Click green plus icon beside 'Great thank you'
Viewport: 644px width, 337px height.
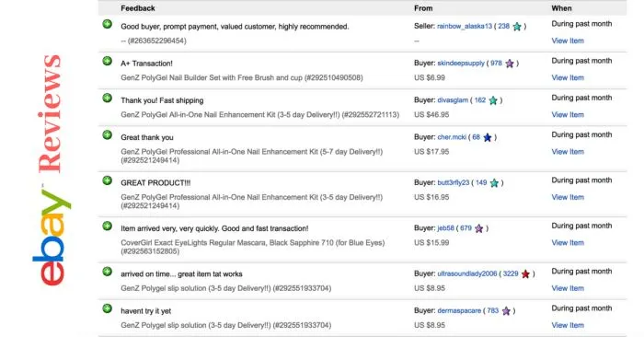tap(108, 135)
